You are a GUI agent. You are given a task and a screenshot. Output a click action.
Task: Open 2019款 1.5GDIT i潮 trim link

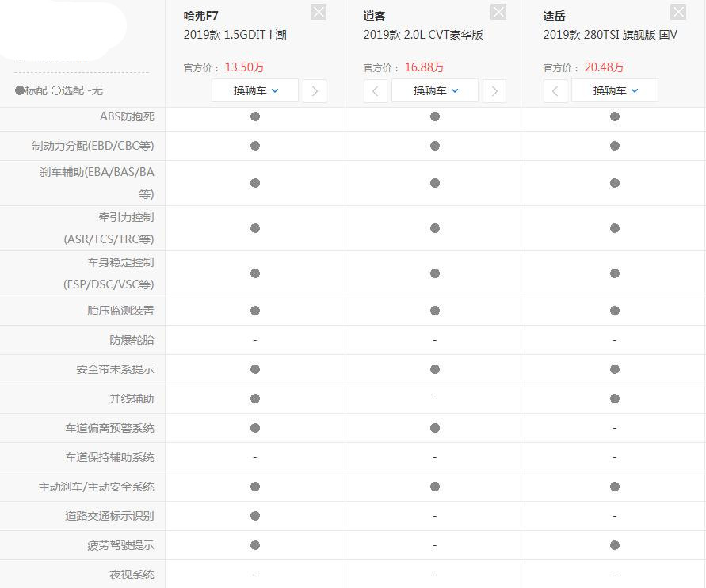click(235, 35)
